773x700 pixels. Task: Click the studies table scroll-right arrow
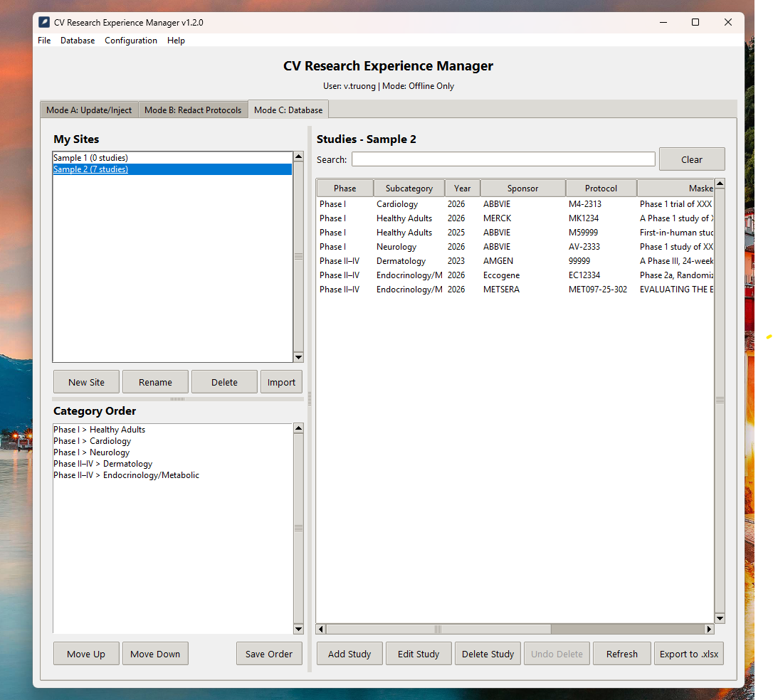pyautogui.click(x=709, y=629)
